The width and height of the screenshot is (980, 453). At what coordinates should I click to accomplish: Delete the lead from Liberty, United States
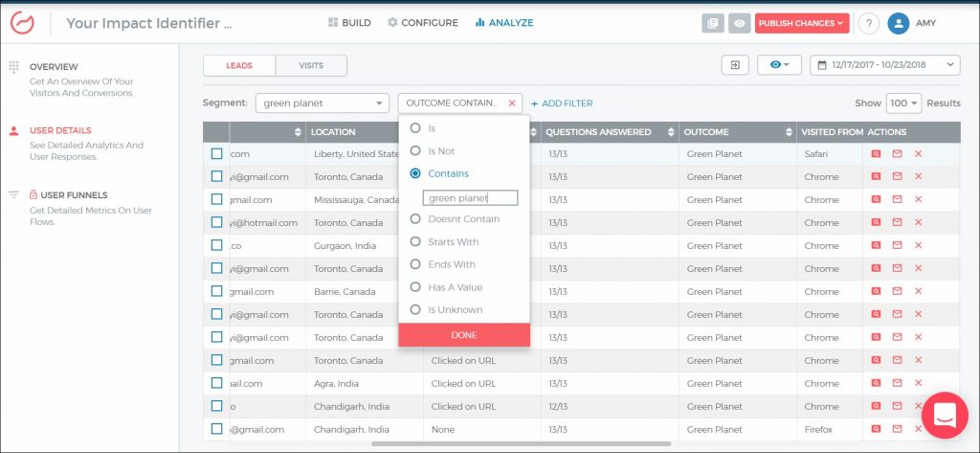click(x=918, y=153)
